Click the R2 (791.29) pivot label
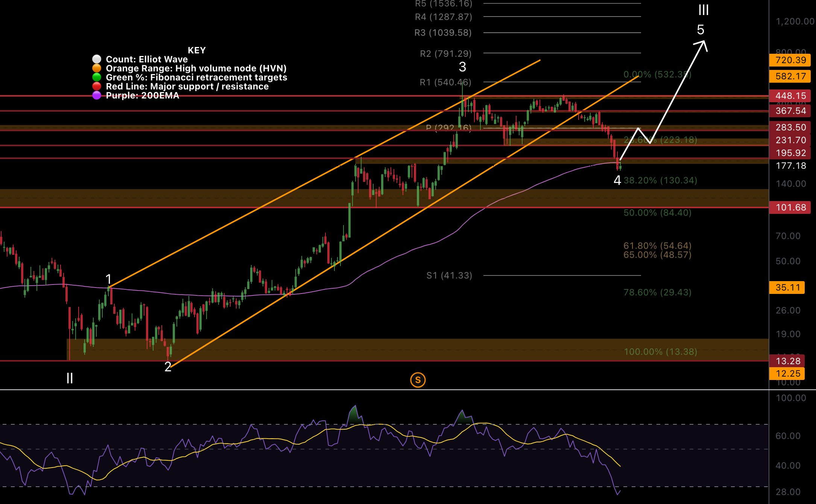The width and height of the screenshot is (816, 504). [445, 54]
